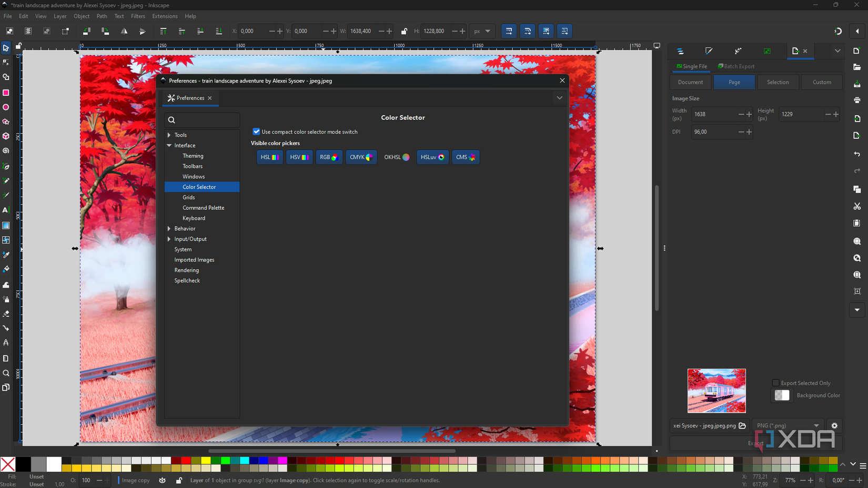Toggle the OKHSL color picker visibility
The image size is (868, 488).
point(396,157)
